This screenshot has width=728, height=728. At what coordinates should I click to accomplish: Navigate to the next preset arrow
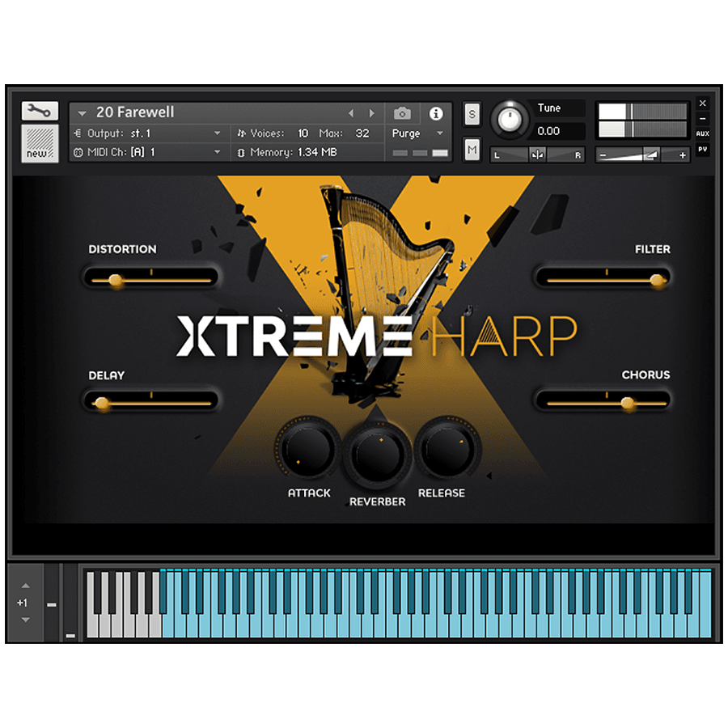click(x=371, y=113)
